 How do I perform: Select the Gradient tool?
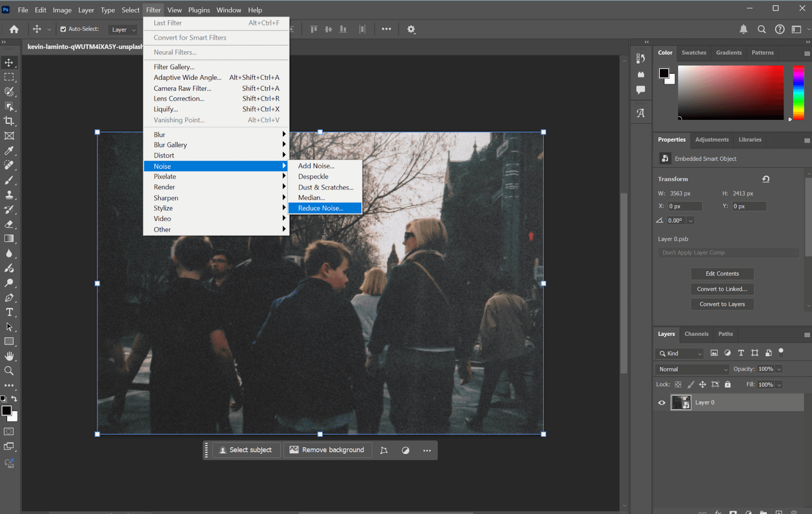click(x=9, y=239)
